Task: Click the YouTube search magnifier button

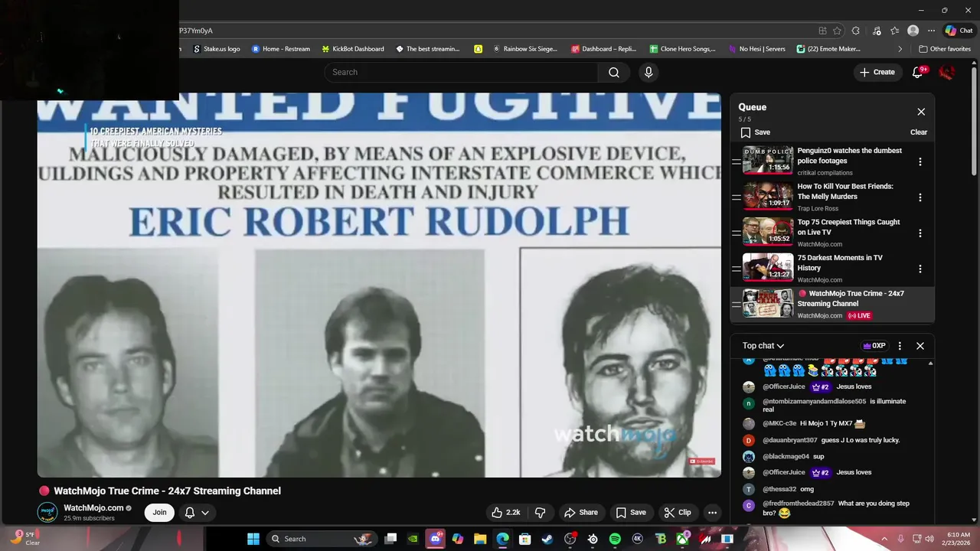Action: (614, 72)
